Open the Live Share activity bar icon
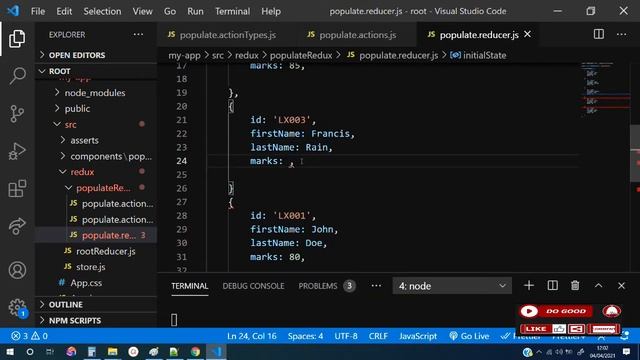640x360 pixels. 17,227
